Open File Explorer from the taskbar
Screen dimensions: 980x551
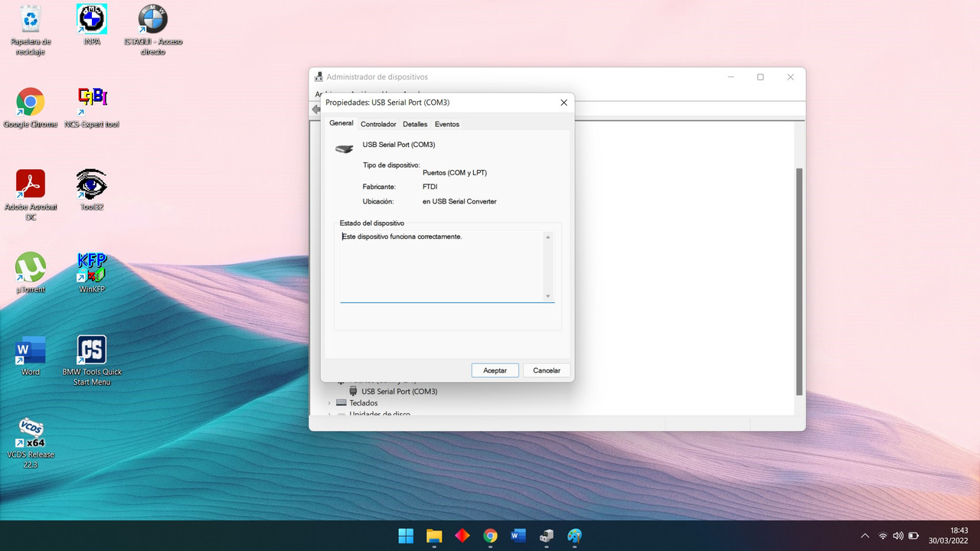(x=434, y=536)
